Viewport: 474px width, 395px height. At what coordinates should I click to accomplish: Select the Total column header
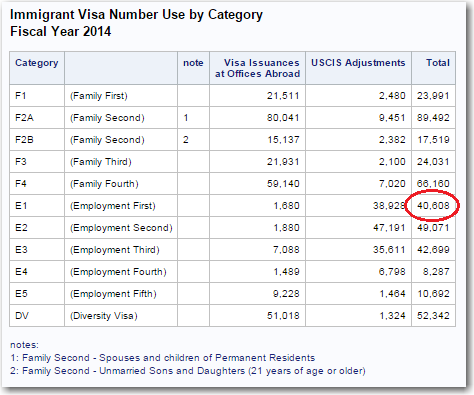[438, 63]
